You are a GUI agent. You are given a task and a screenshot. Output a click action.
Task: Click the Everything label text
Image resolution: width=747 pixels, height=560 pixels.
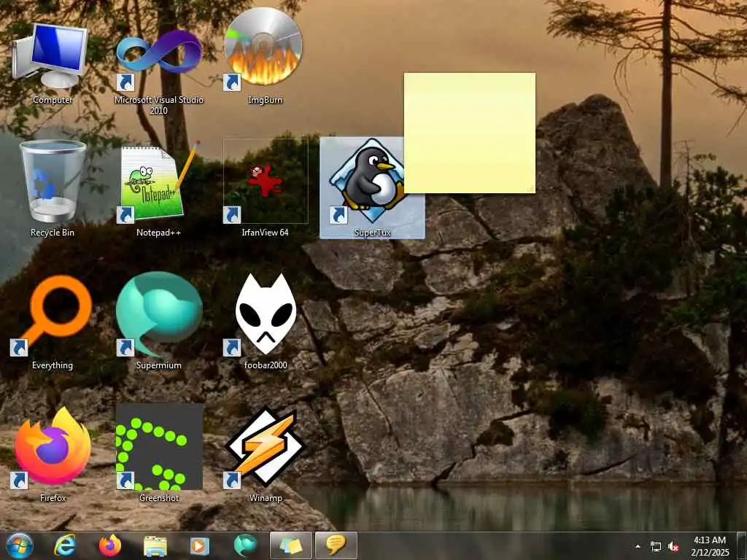(53, 365)
